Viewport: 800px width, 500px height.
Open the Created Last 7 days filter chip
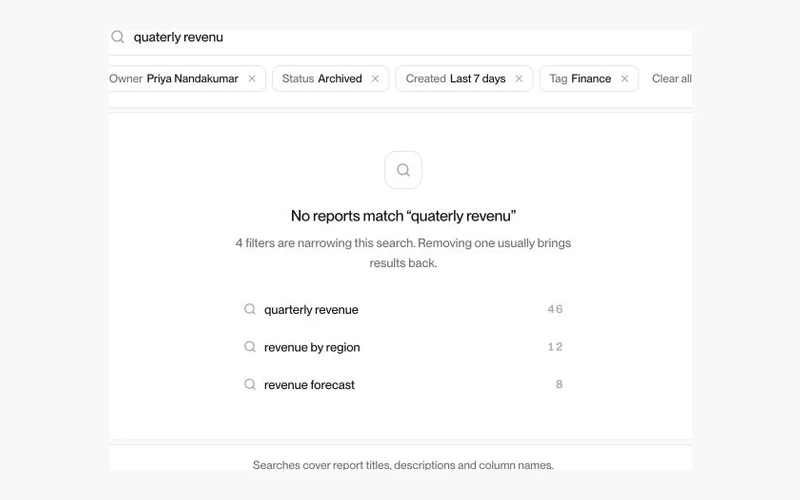click(x=464, y=79)
